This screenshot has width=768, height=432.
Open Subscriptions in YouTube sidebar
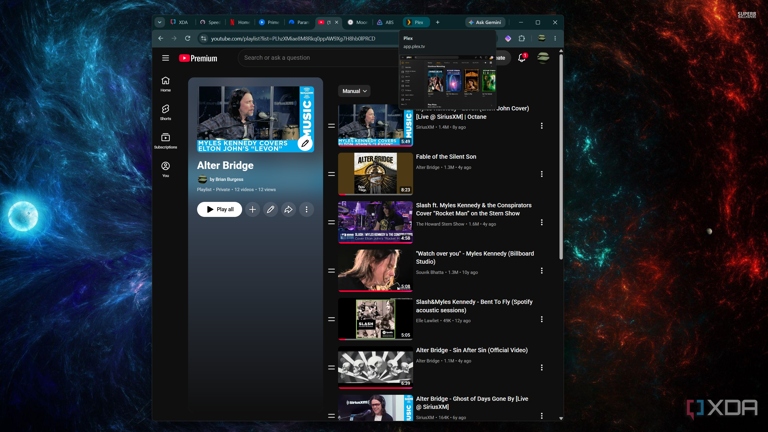coord(166,141)
